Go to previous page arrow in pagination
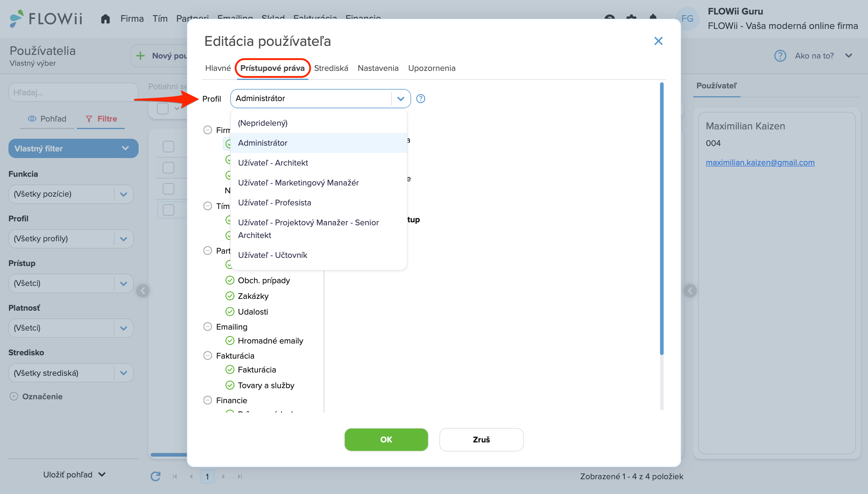868x494 pixels. (x=191, y=477)
